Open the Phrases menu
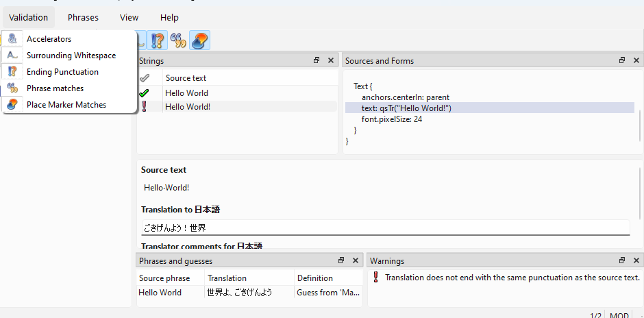 [x=83, y=18]
